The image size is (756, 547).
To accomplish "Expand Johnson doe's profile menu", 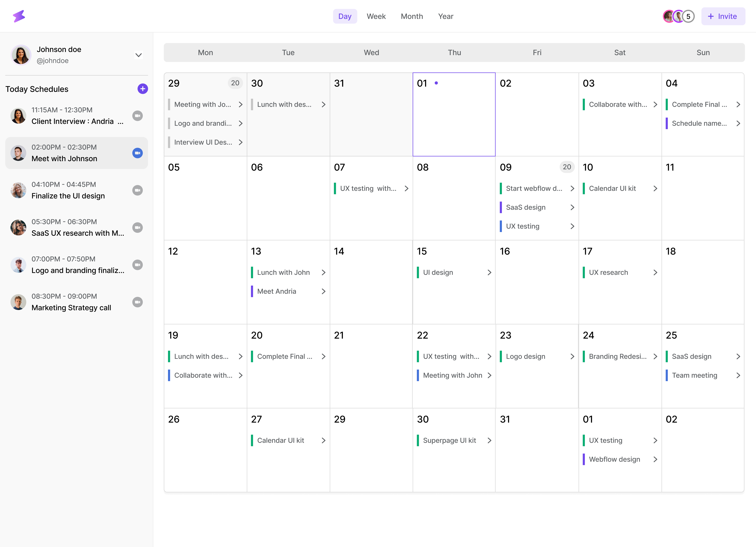I will (x=139, y=55).
